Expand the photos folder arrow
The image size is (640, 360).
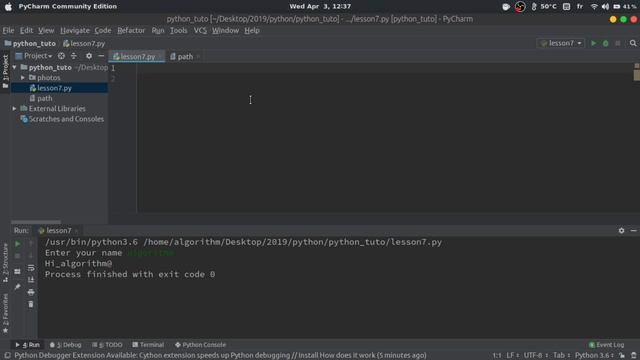pos(23,78)
